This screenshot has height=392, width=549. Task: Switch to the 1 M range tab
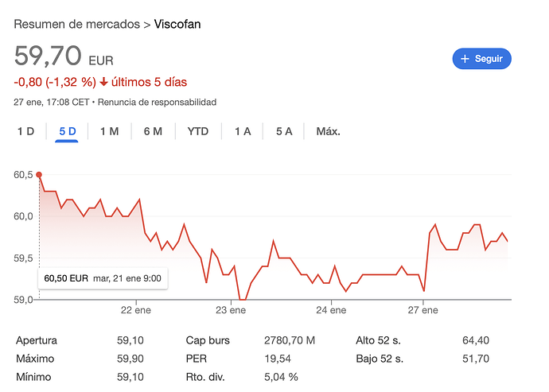(x=109, y=131)
